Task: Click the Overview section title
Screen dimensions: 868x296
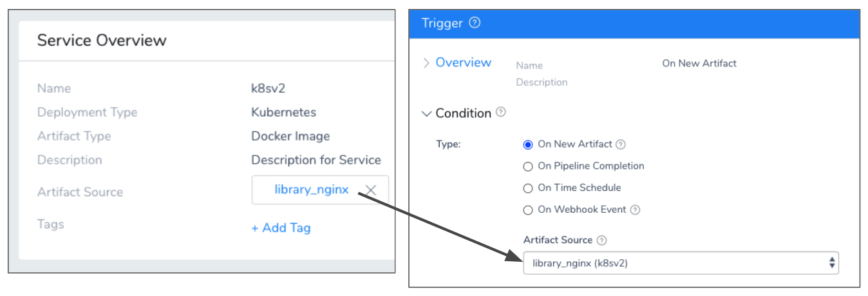Action: tap(464, 63)
